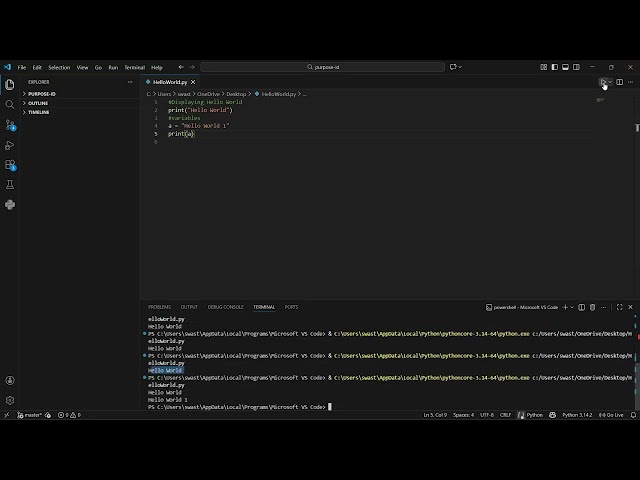
Task: Open the Selection menu
Action: [59, 67]
